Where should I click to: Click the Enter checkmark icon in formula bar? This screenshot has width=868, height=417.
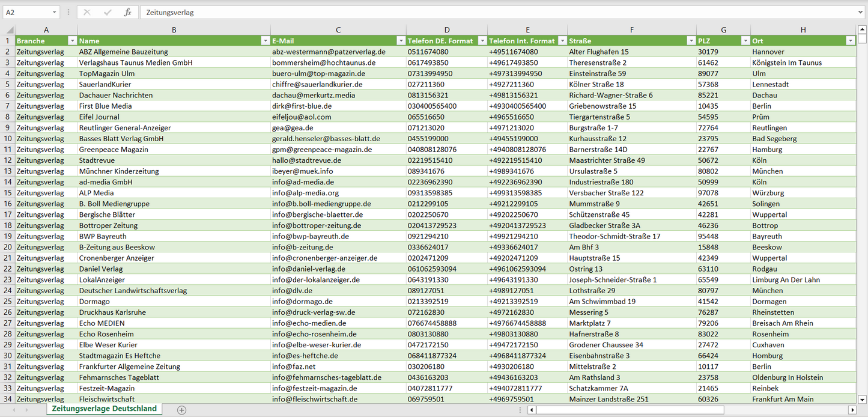(108, 12)
